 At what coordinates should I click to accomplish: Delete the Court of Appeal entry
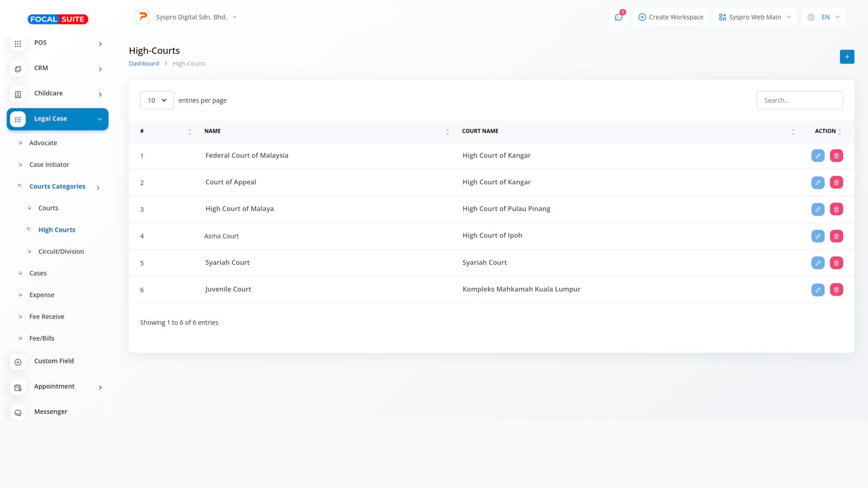point(836,183)
